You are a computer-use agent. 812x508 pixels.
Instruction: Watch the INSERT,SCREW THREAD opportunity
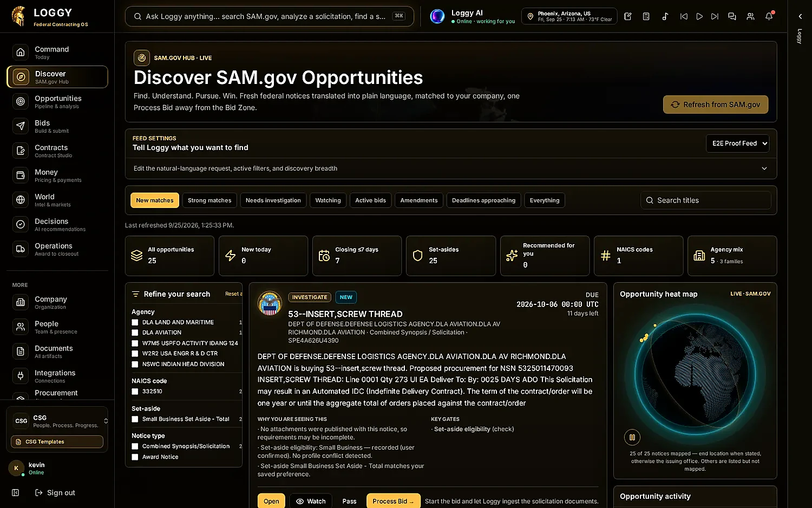click(x=311, y=501)
